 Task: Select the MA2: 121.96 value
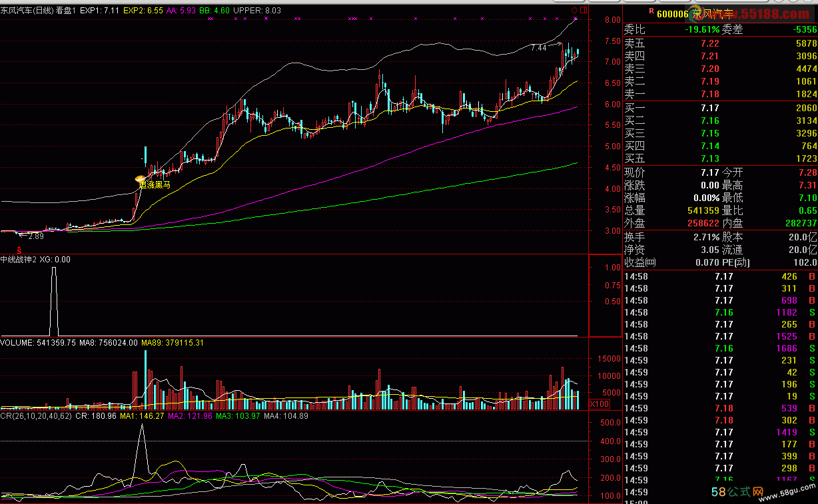(190, 416)
